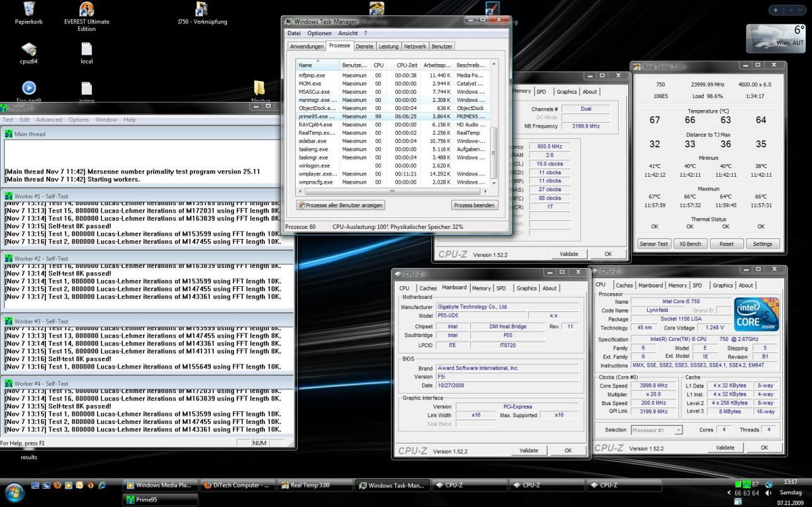Click Intel Core i5 logo in CPU-Z
The image size is (812, 507).
tap(756, 314)
